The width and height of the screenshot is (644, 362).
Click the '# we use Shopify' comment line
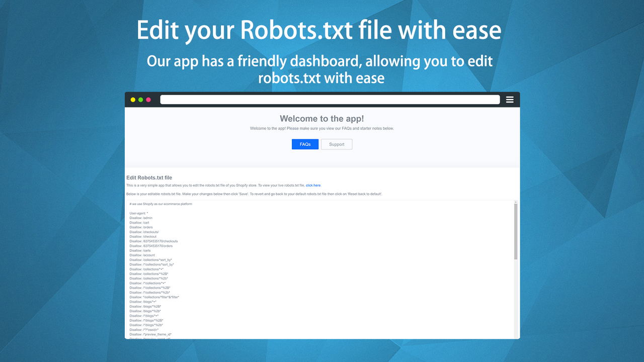160,204
